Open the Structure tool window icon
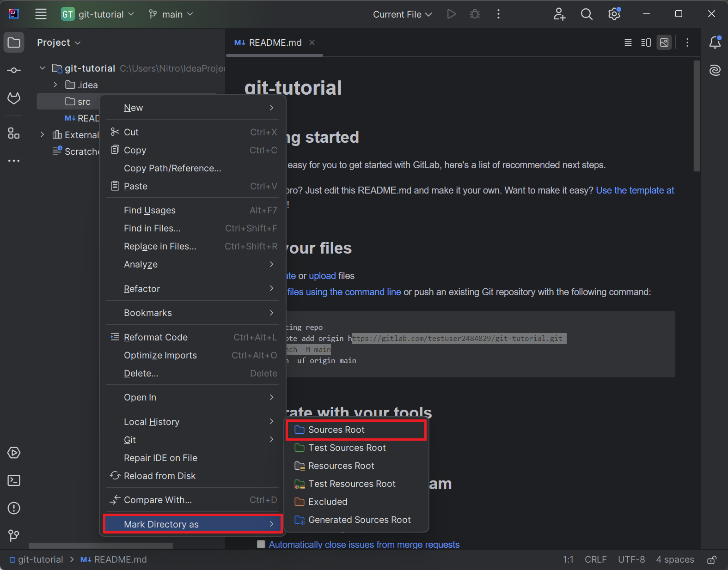The image size is (728, 570). [14, 133]
